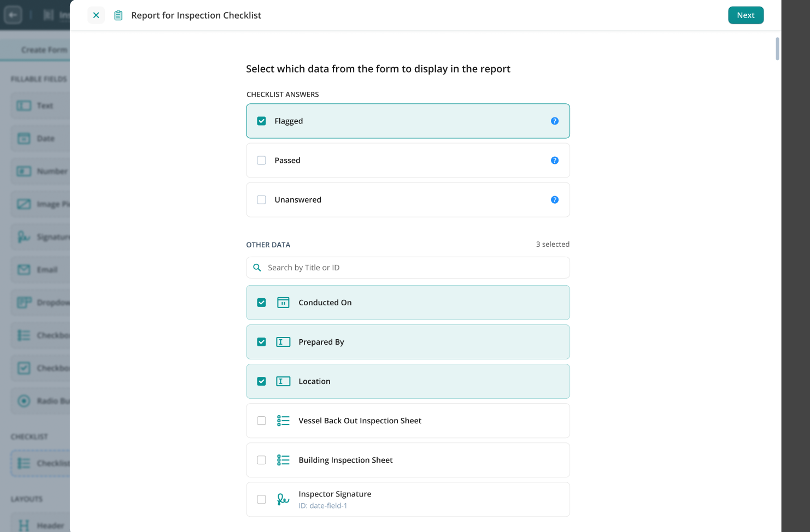Check the Vessel Back Out Inspection Sheet box

[262, 421]
